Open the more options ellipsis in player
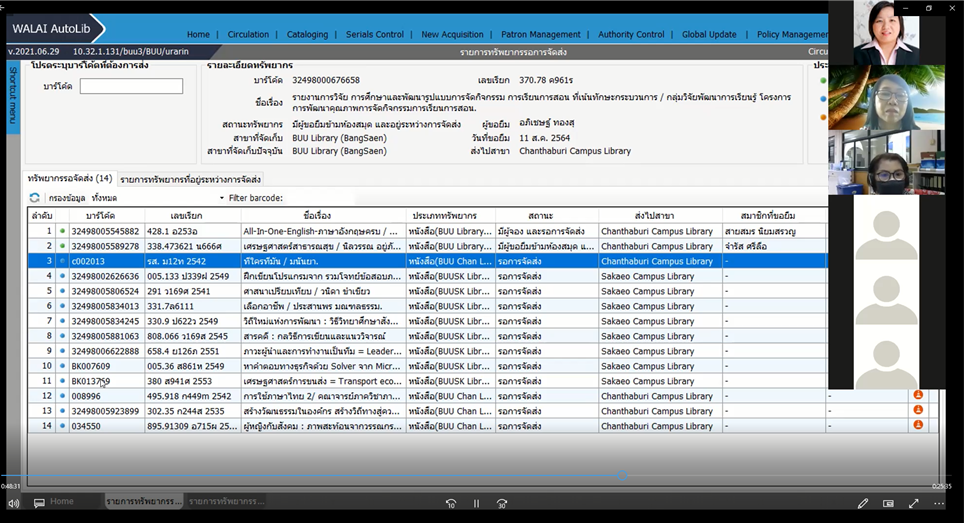The width and height of the screenshot is (964, 523). (x=938, y=503)
